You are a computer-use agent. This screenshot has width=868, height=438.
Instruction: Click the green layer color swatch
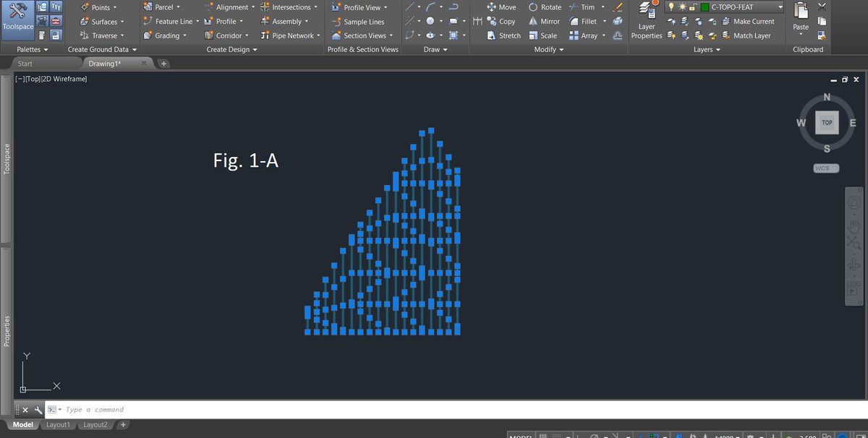(705, 7)
